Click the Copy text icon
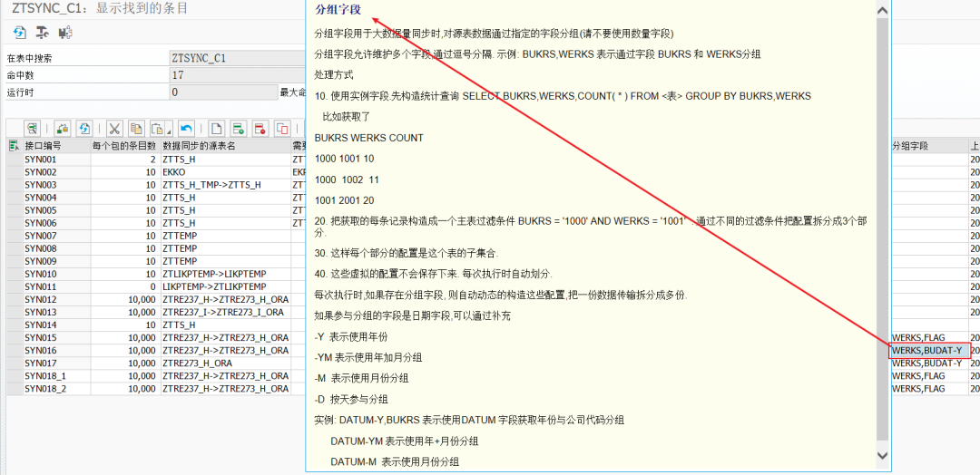 (x=135, y=129)
